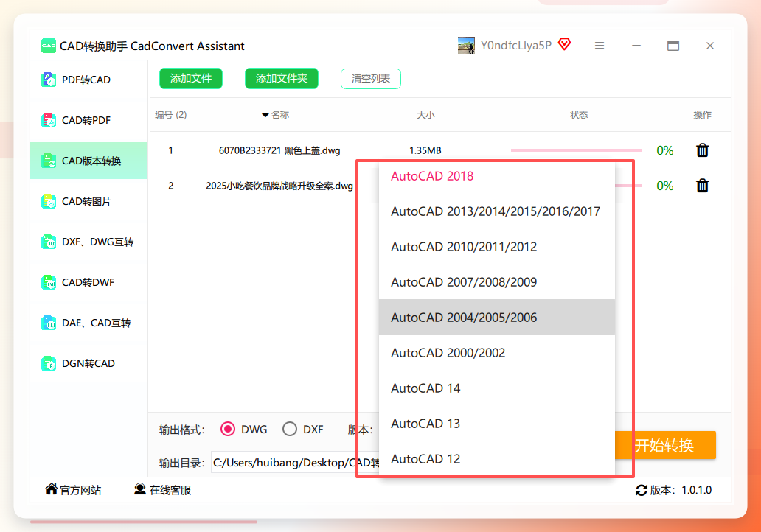Click version number 1.0.1.0
This screenshot has width=761, height=532.
[696, 490]
